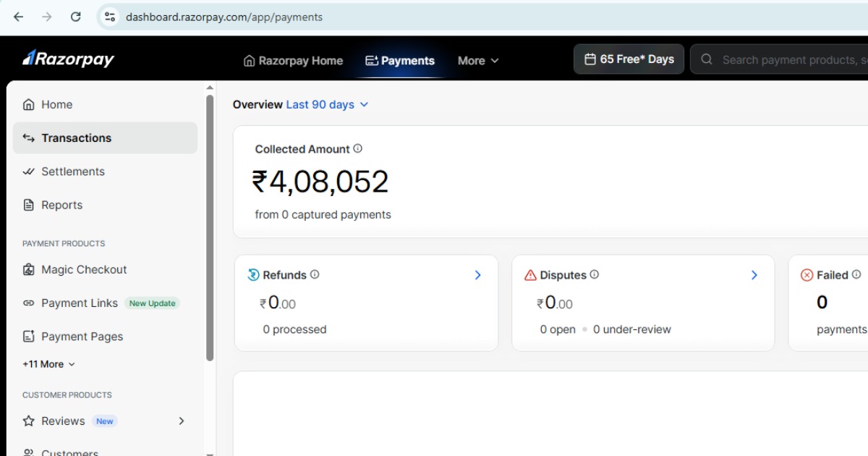Click the sidebar scroll-up arrow

(x=210, y=87)
